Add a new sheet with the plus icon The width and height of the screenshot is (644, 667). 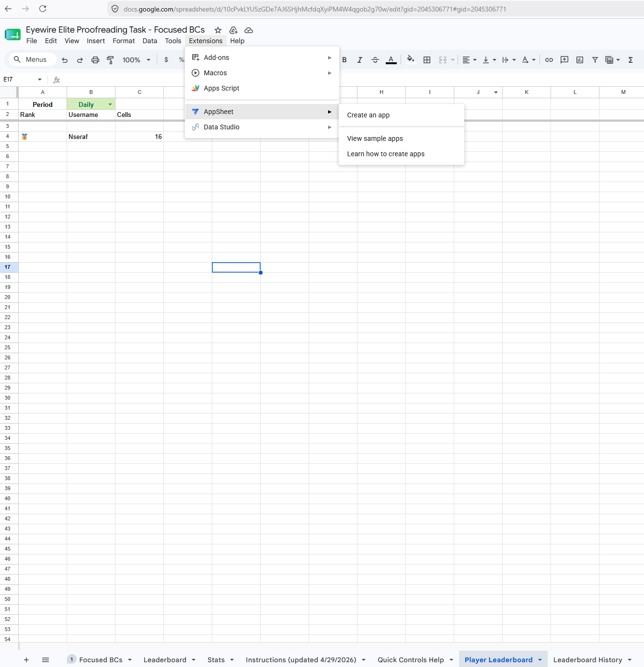pyautogui.click(x=26, y=660)
